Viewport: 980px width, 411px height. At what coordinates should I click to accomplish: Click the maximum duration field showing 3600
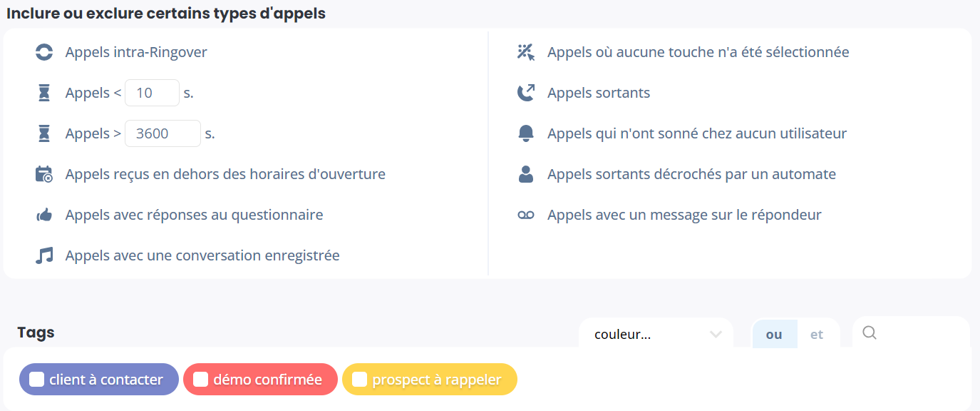(163, 133)
